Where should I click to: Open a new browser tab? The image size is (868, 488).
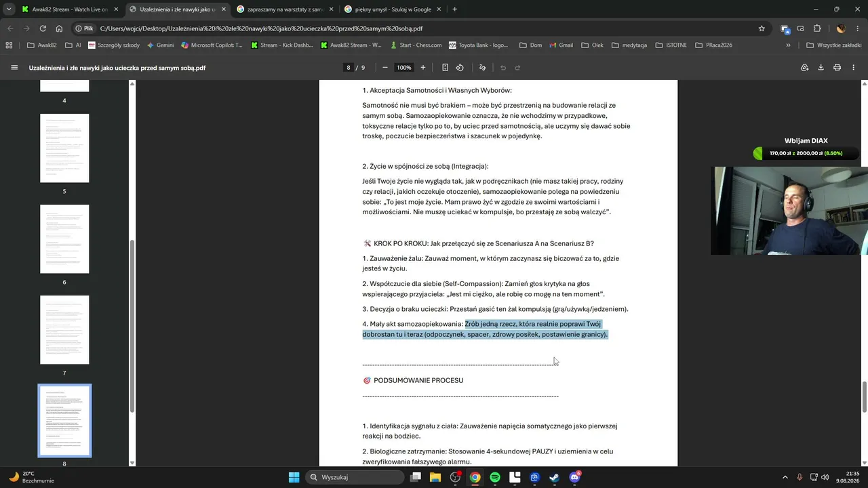click(454, 9)
